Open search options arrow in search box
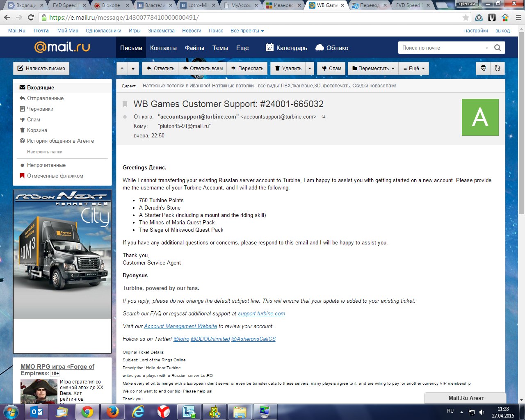The height and width of the screenshot is (420, 525). click(487, 48)
